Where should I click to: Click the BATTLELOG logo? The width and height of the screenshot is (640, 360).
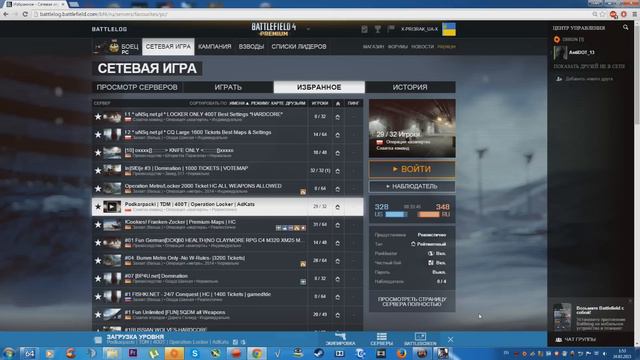tap(109, 29)
